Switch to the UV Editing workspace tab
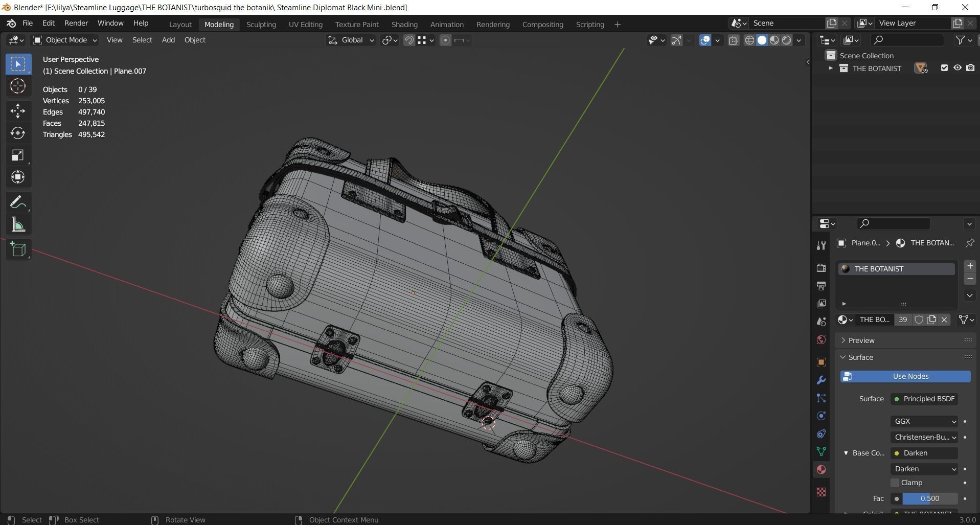Viewport: 980px width, 525px height. 306,25
